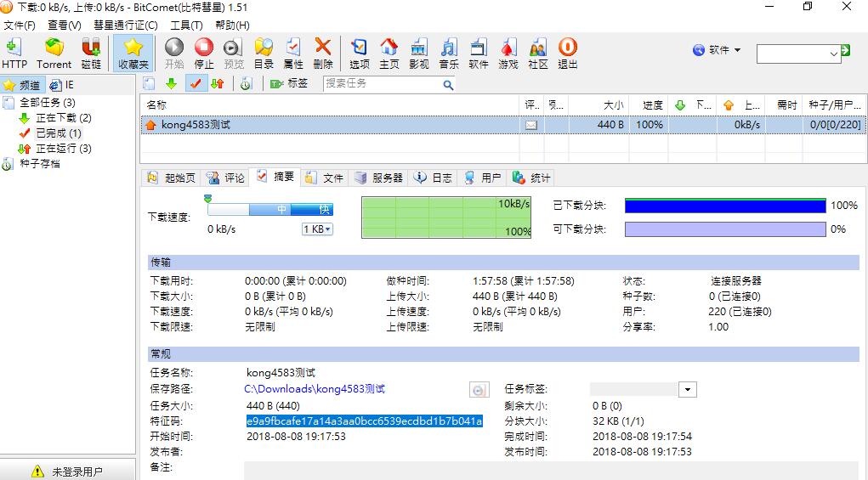The height and width of the screenshot is (480, 868).
Task: Open the 文件(F) menu
Action: pos(20,25)
